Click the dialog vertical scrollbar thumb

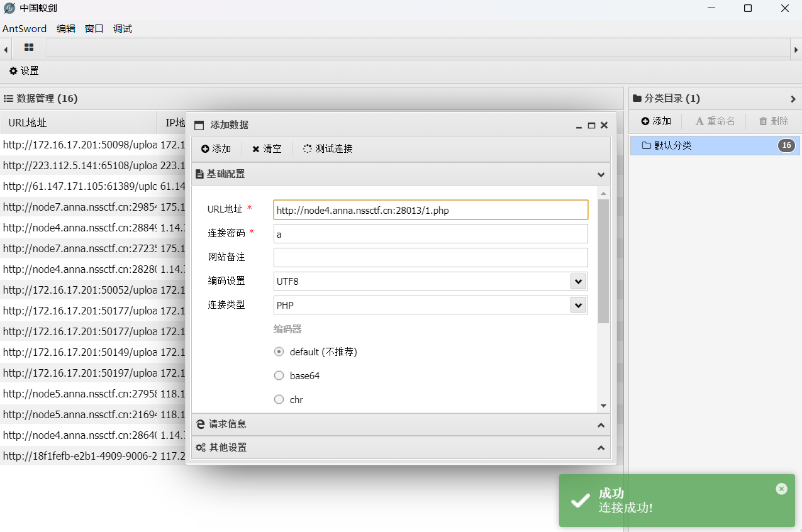click(604, 261)
